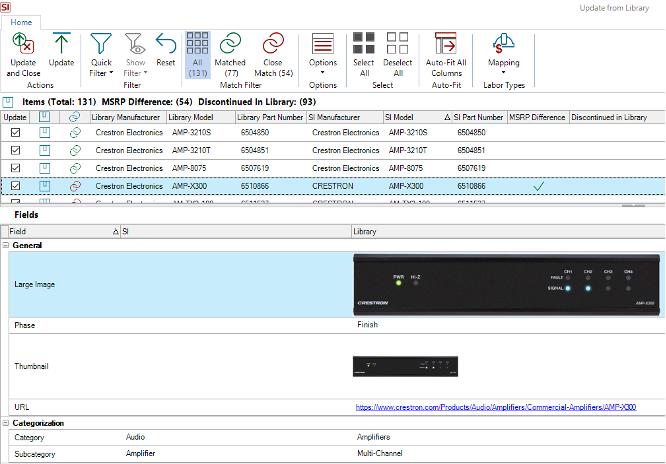Screen dimensions: 666x464
Task: Select the Home ribbon tab
Action: pyautogui.click(x=21, y=21)
